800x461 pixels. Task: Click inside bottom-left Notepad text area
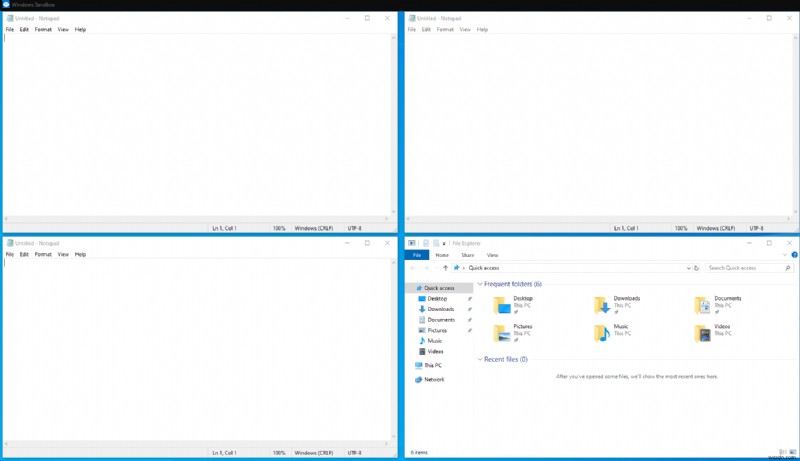pyautogui.click(x=196, y=349)
